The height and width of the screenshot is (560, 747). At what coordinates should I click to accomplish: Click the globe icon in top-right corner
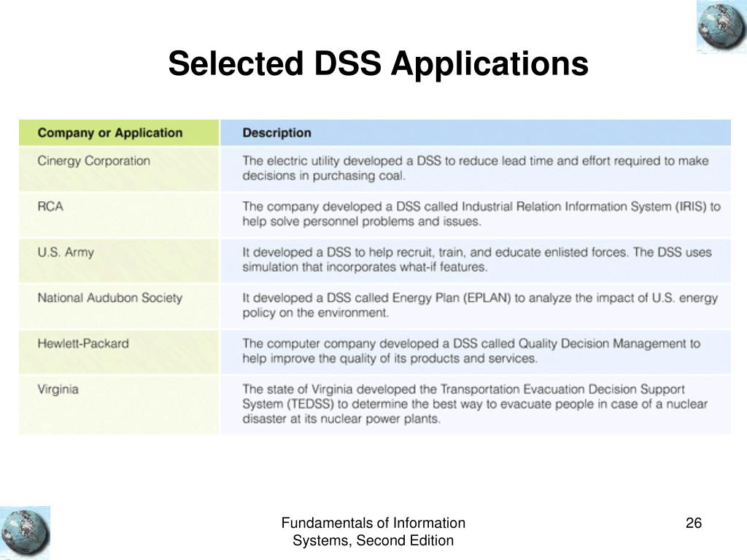point(721,26)
